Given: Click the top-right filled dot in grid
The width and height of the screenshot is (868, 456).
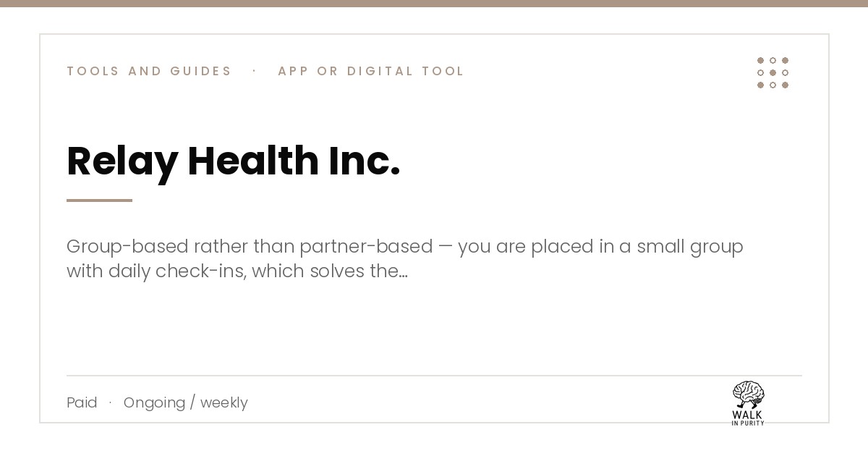Looking at the screenshot, I should 785,60.
